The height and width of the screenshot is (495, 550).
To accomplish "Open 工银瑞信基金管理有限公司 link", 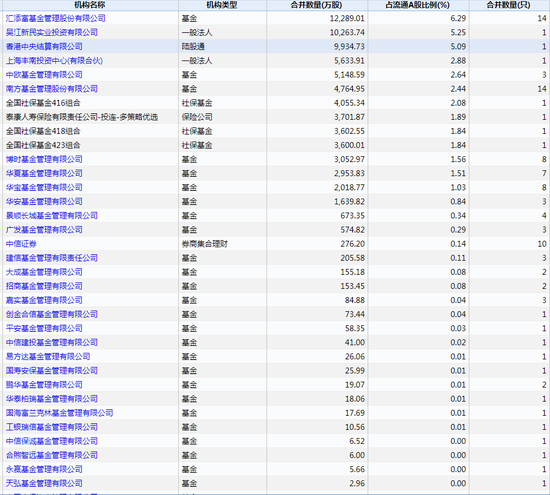I will (x=52, y=427).
